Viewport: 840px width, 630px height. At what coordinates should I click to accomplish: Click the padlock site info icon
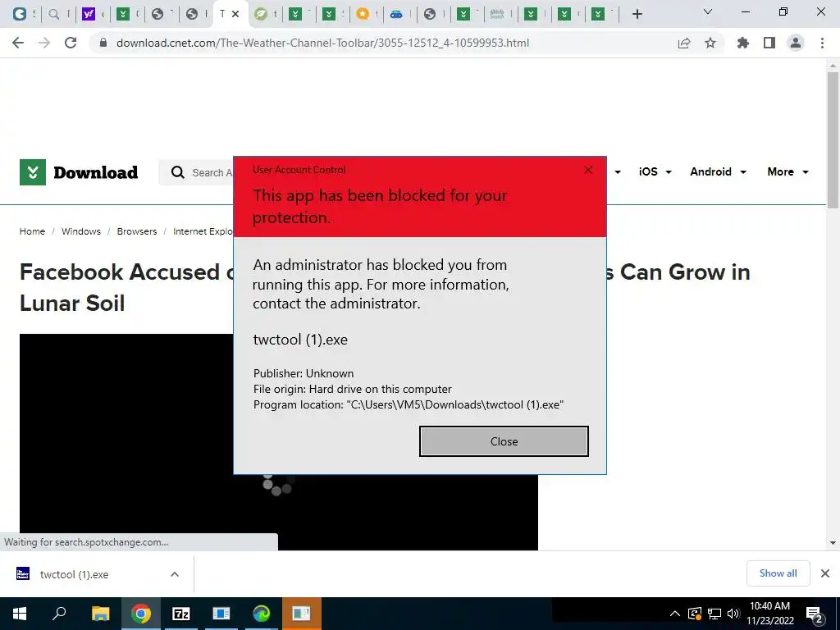[x=103, y=43]
